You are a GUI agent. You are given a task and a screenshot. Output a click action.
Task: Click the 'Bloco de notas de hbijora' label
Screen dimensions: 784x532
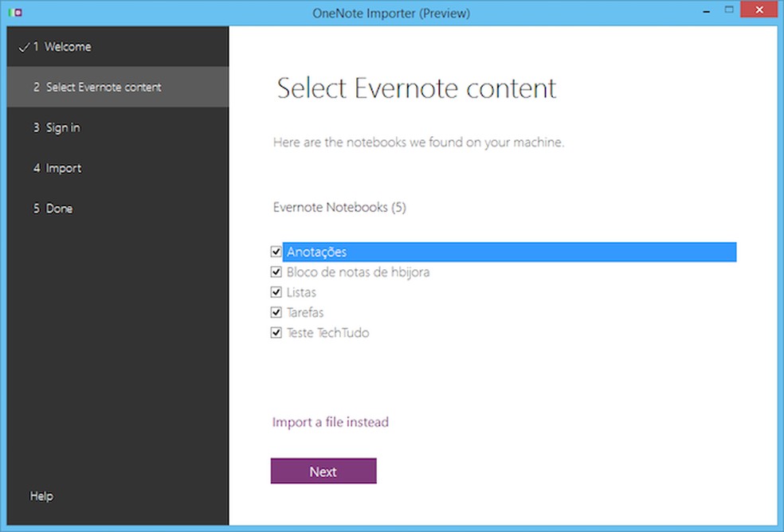click(x=358, y=272)
